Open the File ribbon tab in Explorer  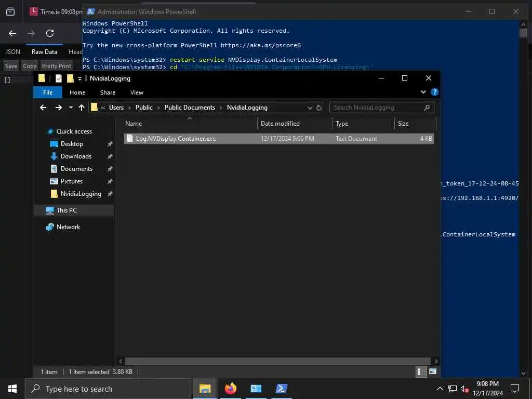point(47,92)
